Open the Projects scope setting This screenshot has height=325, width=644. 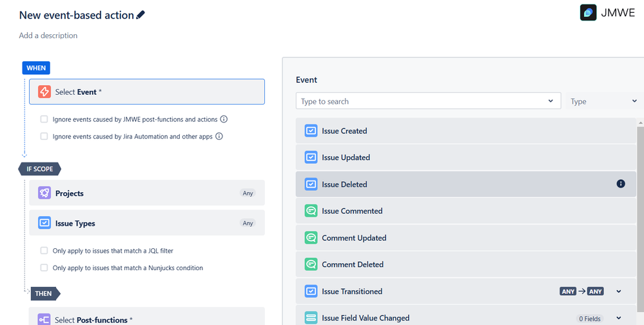146,193
